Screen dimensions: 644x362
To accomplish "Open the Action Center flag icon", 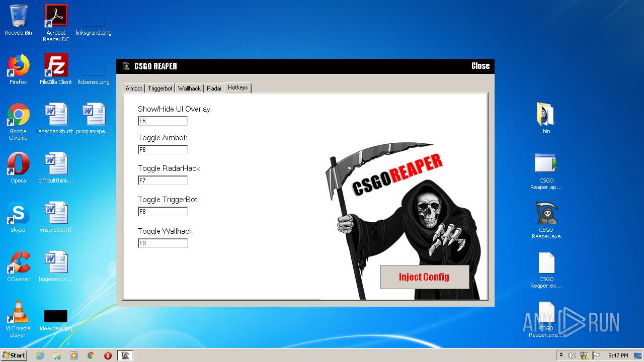I will pos(596,355).
